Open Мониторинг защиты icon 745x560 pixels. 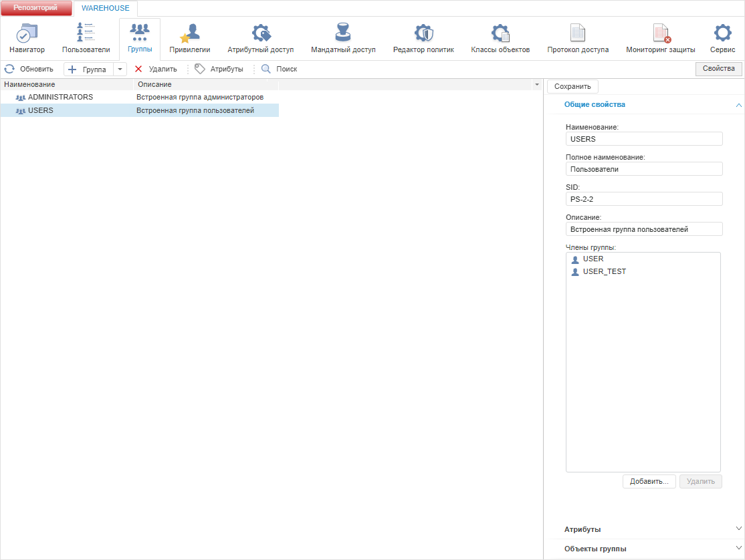click(x=661, y=33)
